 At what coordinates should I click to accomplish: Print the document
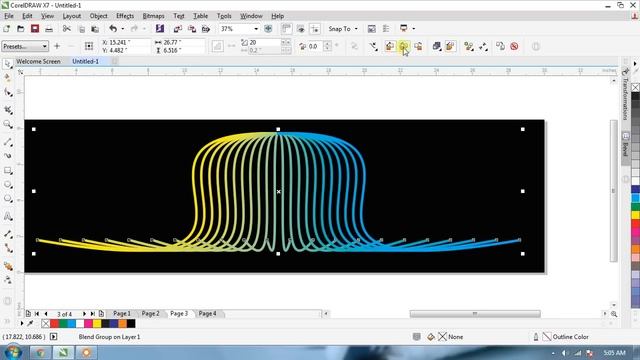click(x=49, y=29)
